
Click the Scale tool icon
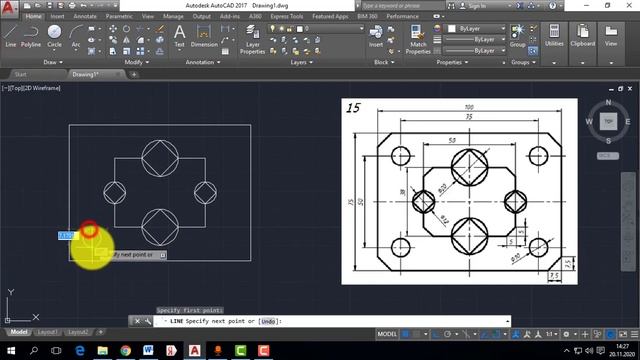[x=127, y=51]
